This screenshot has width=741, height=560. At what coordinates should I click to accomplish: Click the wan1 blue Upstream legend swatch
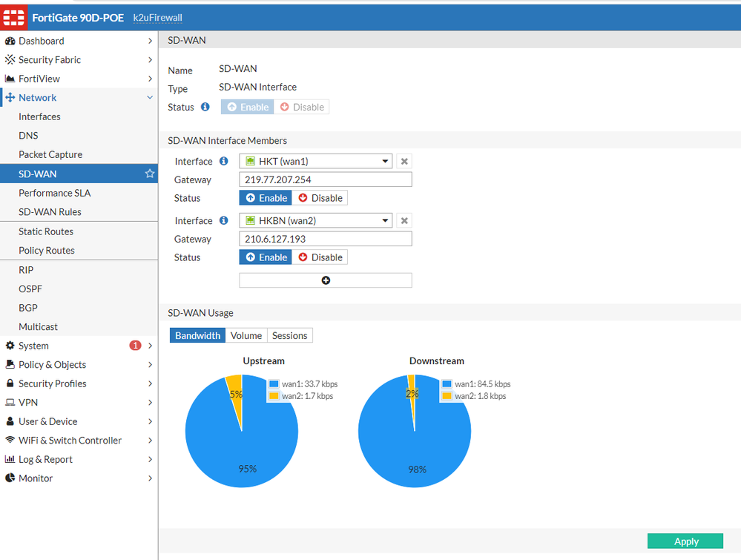tap(274, 383)
